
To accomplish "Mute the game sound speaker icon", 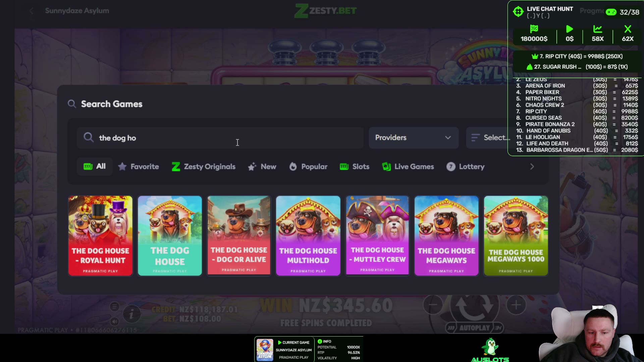I will (114, 322).
